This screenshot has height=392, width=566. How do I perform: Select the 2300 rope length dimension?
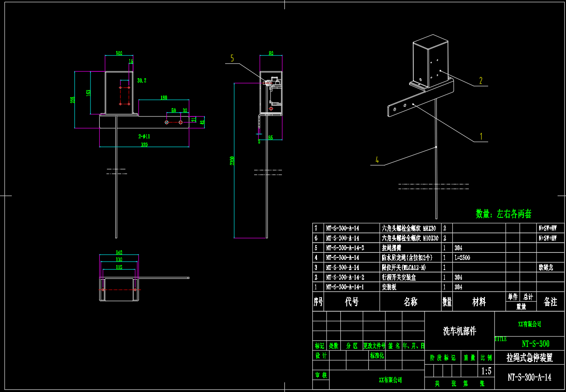pyautogui.click(x=232, y=161)
